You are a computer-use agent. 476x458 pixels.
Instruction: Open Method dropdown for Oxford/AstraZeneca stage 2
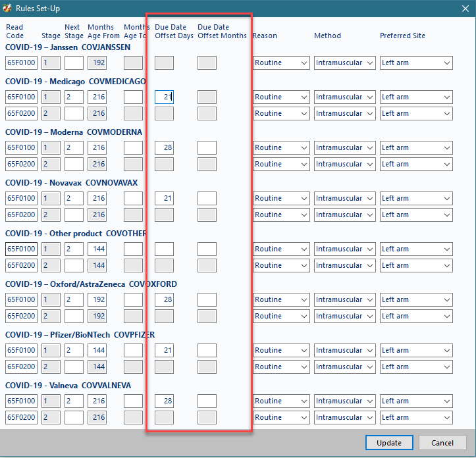[344, 317]
